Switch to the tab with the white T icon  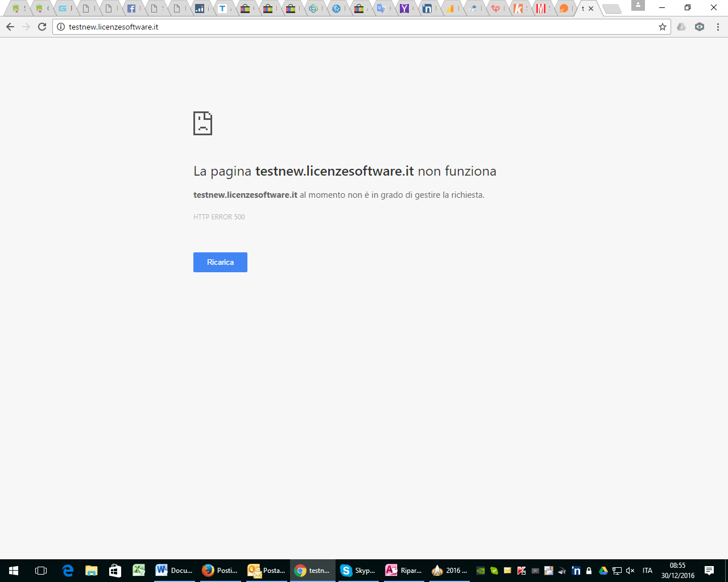point(222,9)
